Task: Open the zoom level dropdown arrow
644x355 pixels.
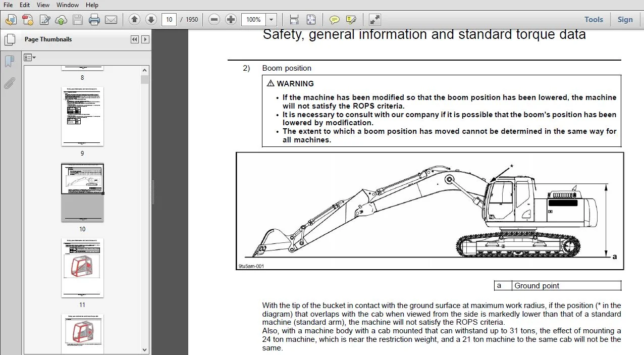Action: pyautogui.click(x=272, y=20)
